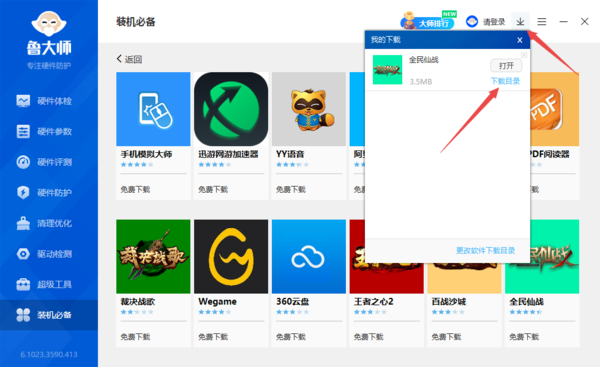
Task: Click the version number 6.1023.3590.413
Action: point(49,355)
